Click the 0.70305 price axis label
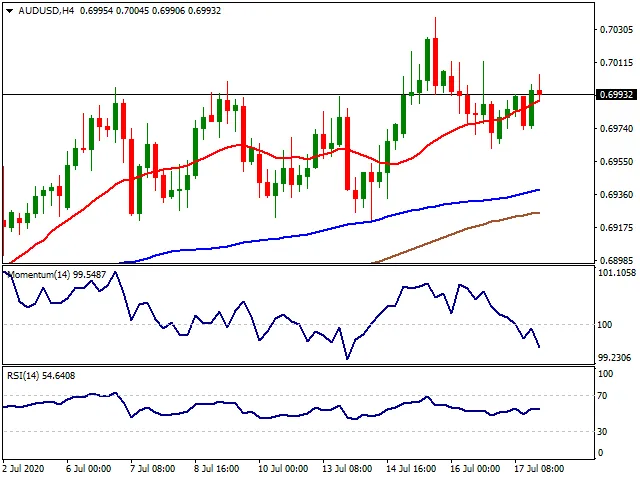Screen dimensions: 640x480 coord(616,29)
